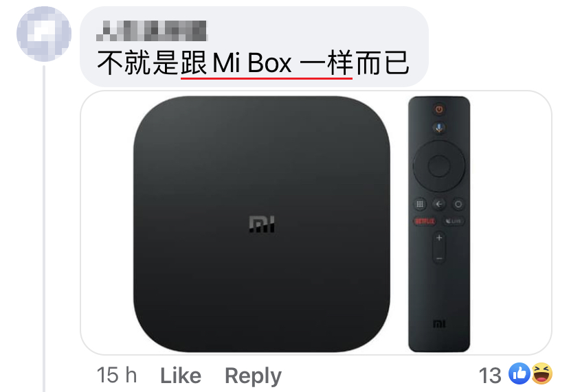
Task: View the 13 reactions count
Action: click(x=490, y=376)
